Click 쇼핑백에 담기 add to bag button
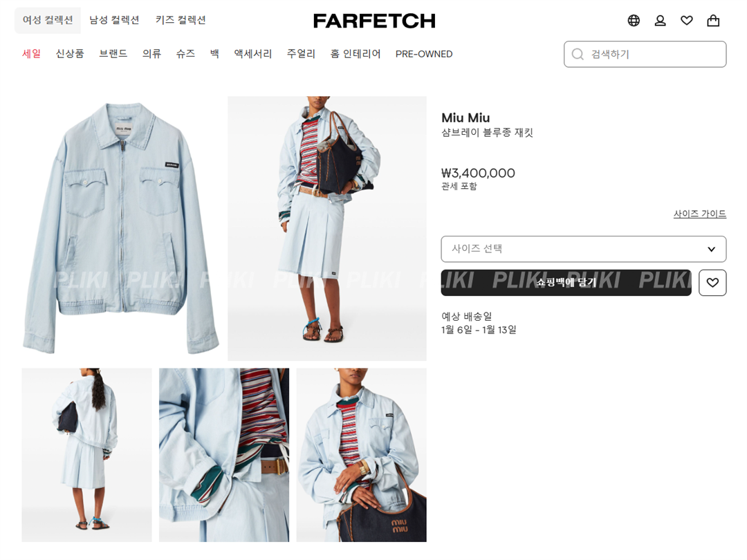Viewport: 747px width, 560px height. click(x=566, y=282)
